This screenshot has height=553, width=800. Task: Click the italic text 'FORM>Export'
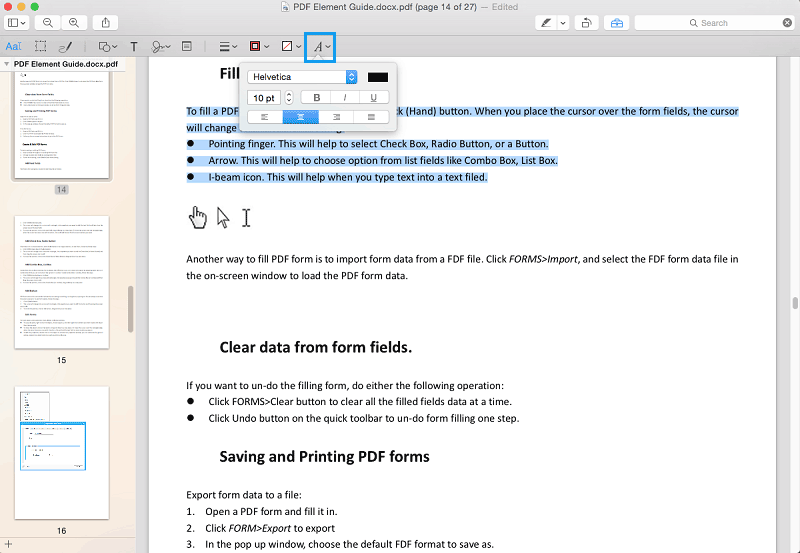[x=260, y=528]
